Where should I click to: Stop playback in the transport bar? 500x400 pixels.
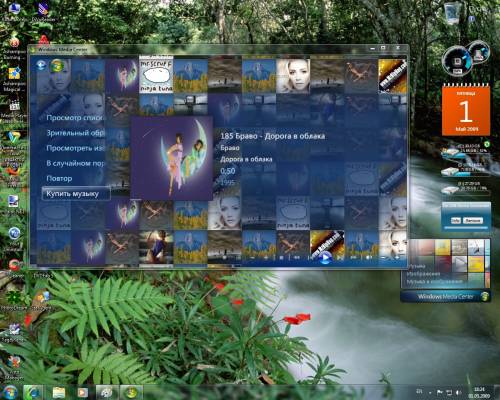point(281,258)
